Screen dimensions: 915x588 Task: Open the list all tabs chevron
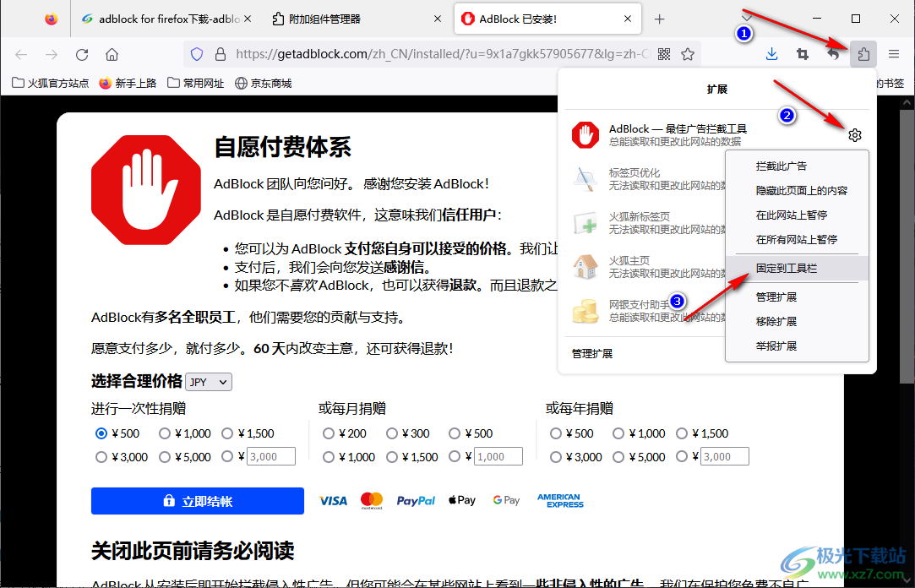(x=747, y=16)
